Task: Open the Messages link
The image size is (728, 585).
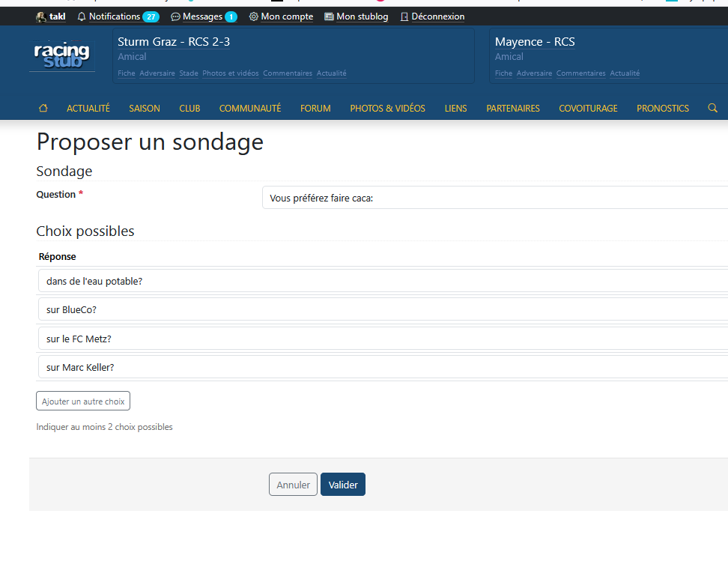Action: tap(202, 16)
